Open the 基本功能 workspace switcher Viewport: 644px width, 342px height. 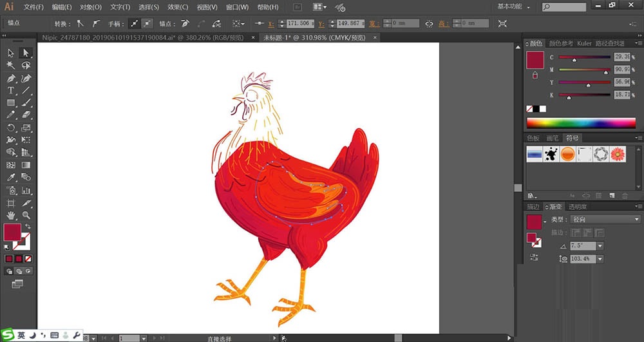tap(514, 6)
